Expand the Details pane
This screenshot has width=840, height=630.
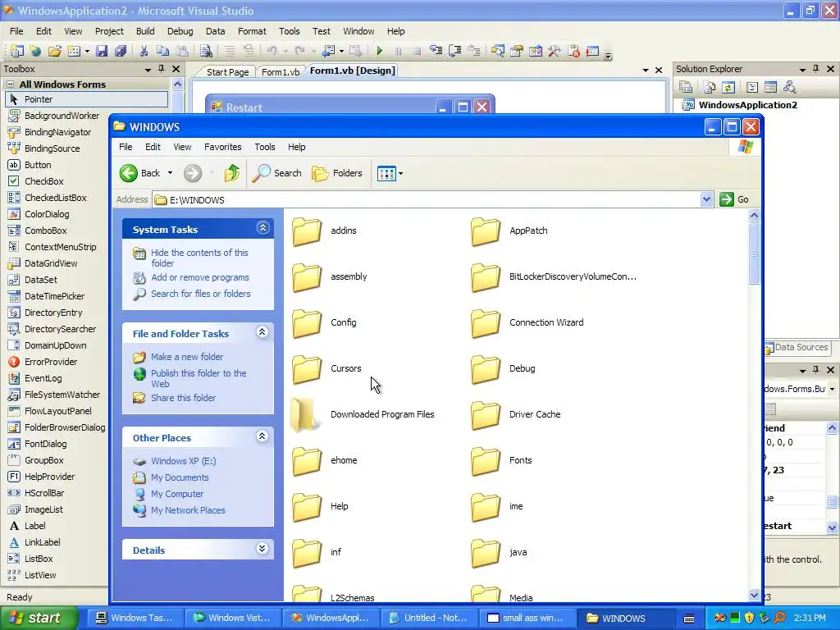[x=262, y=549]
